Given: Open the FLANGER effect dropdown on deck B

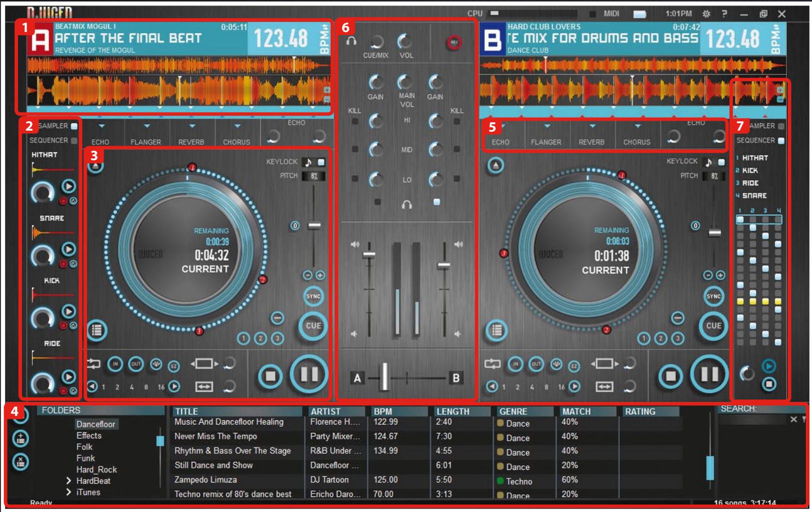Looking at the screenshot, I should coord(547,126).
